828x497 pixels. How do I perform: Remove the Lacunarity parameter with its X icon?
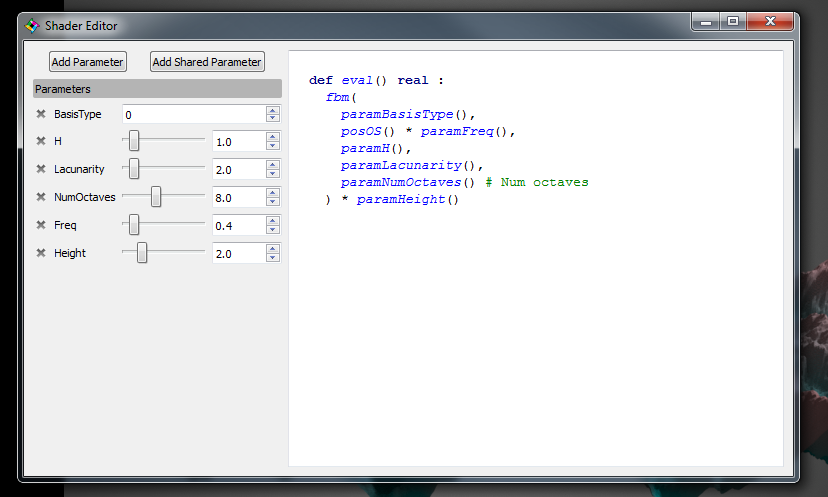point(41,168)
